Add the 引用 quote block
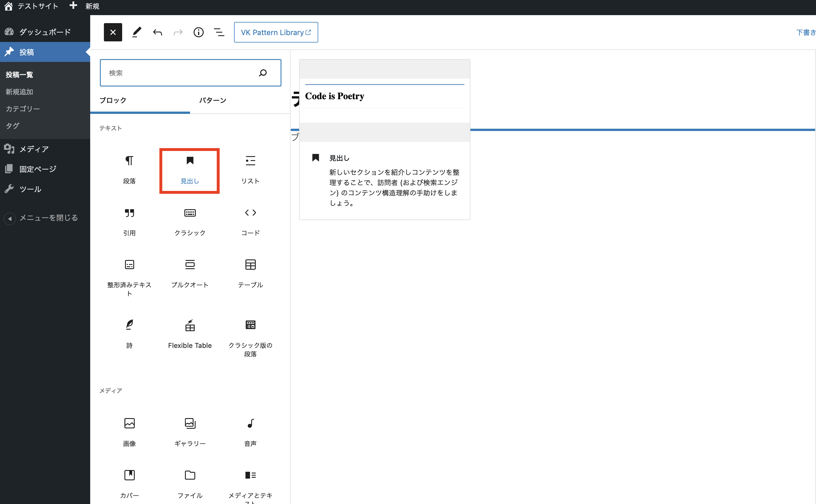Screen dimensions: 816x504 [129, 222]
